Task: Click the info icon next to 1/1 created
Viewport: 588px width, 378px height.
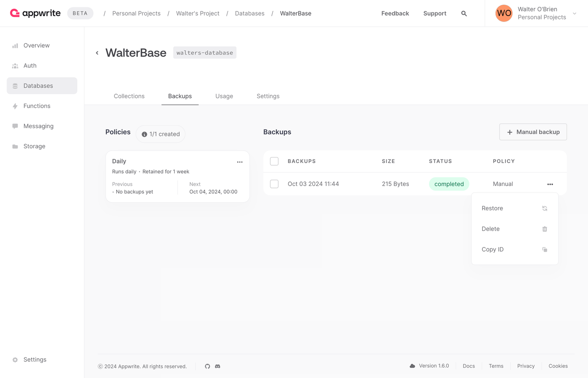Action: 144,135
